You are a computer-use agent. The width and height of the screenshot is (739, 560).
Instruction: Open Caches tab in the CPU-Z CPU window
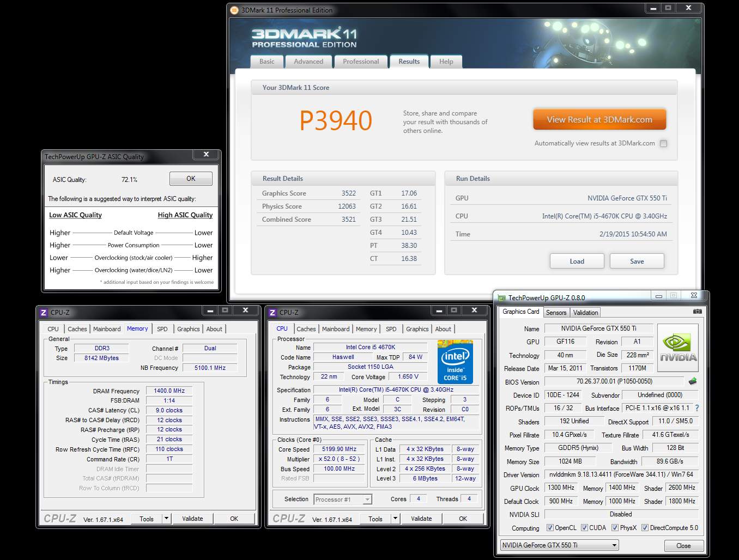click(306, 329)
